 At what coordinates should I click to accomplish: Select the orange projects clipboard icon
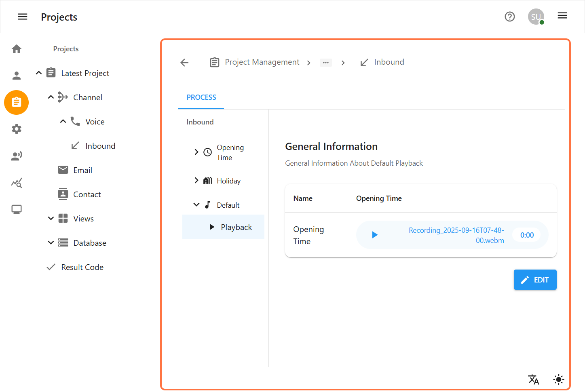coord(17,102)
